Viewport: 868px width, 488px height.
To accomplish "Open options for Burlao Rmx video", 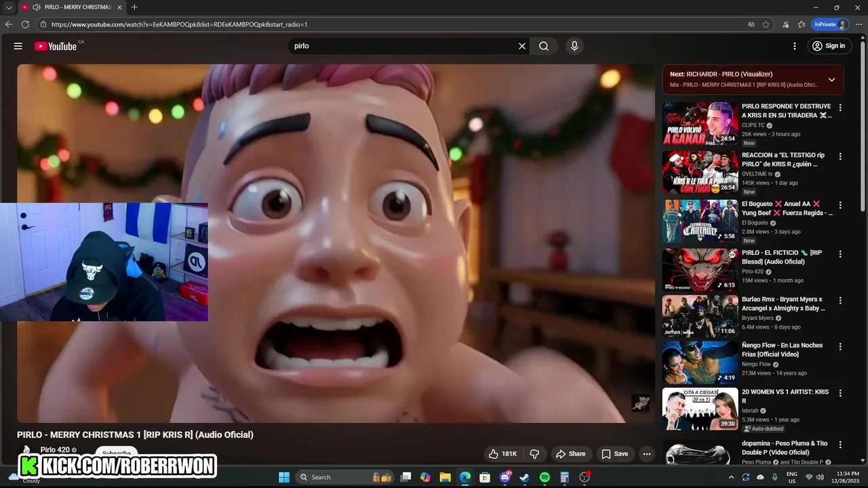I will (840, 300).
